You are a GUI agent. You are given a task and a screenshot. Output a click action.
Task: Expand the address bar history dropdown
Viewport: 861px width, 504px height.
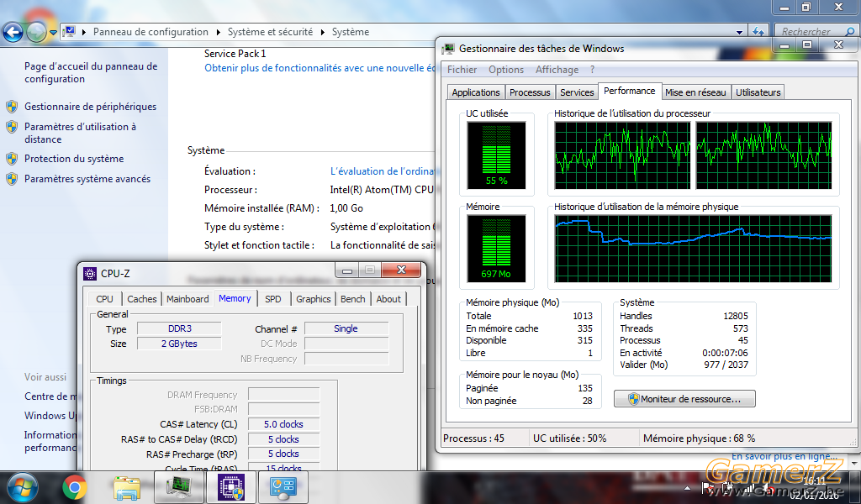[740, 33]
